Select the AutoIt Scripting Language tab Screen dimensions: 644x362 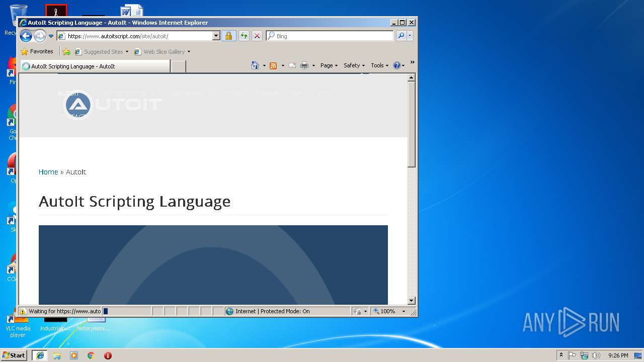coord(95,66)
